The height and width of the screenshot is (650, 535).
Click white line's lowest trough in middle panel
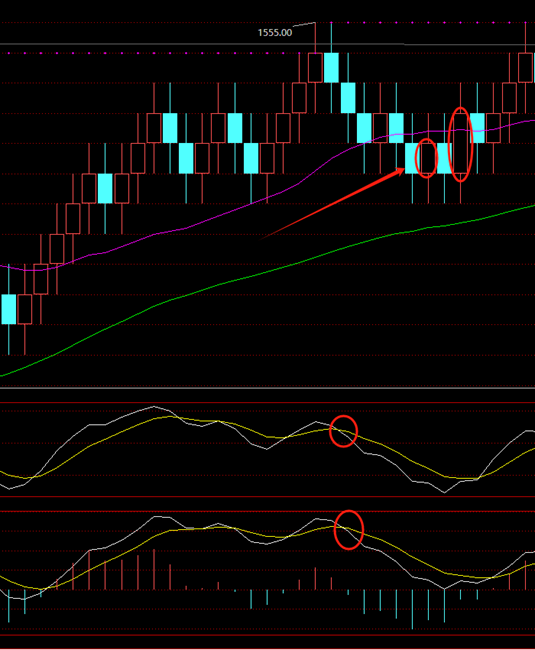click(445, 492)
